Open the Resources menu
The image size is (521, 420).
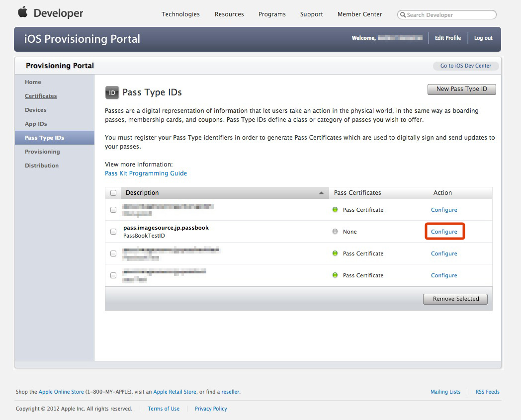229,14
